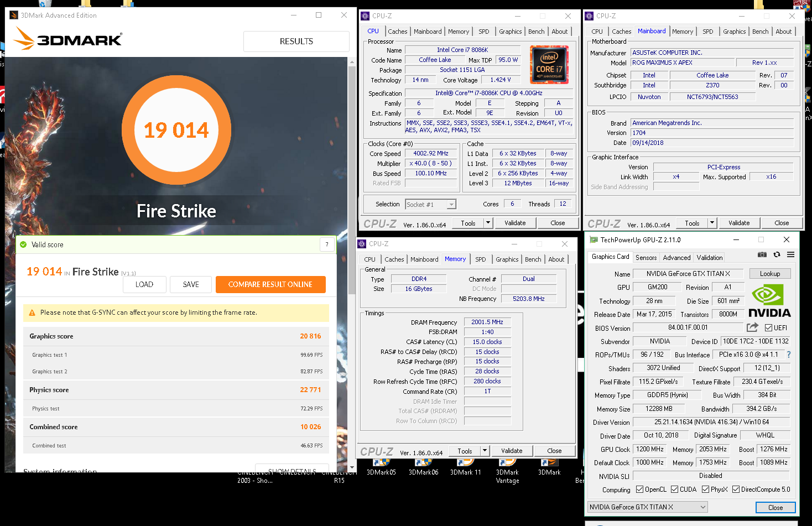The width and height of the screenshot is (812, 526).
Task: Click the NB Frequency value 5203.8 MHz
Action: [528, 299]
